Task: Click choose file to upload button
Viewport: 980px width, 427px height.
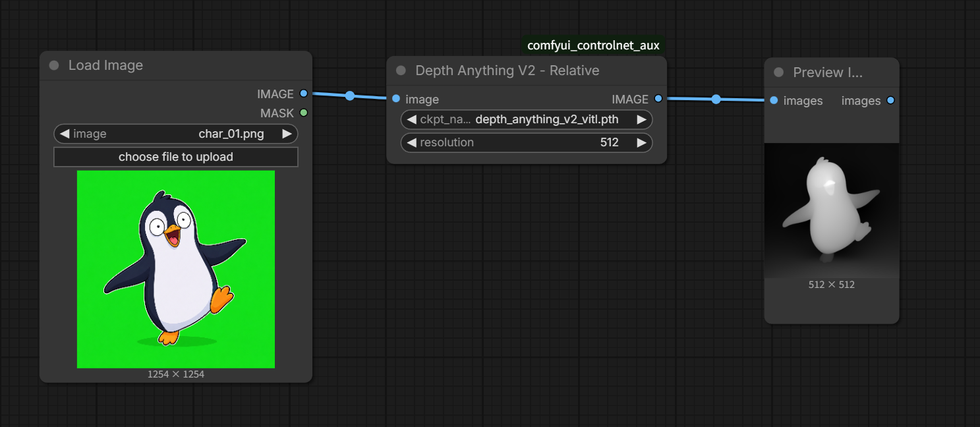Action: (x=176, y=157)
